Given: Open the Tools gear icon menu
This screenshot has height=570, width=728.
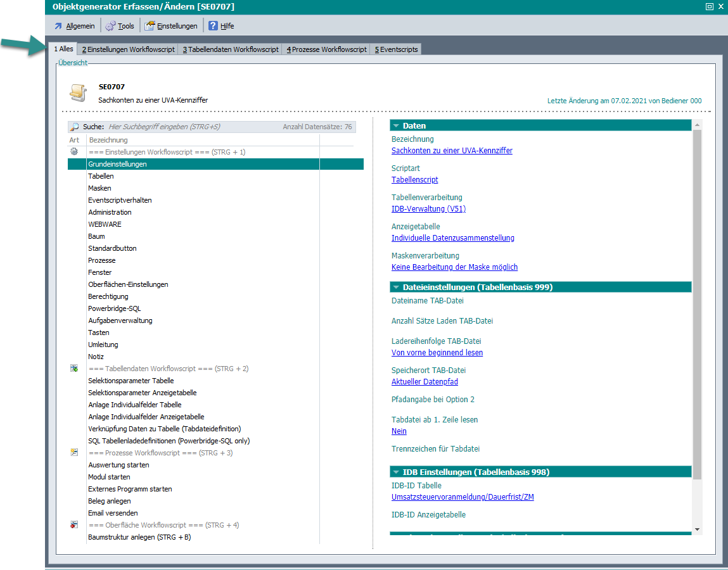Looking at the screenshot, I should (111, 26).
